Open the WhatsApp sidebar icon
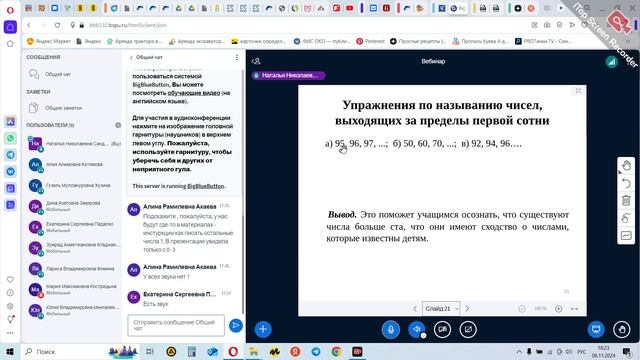Screen dimensions: 640x360 [10, 138]
